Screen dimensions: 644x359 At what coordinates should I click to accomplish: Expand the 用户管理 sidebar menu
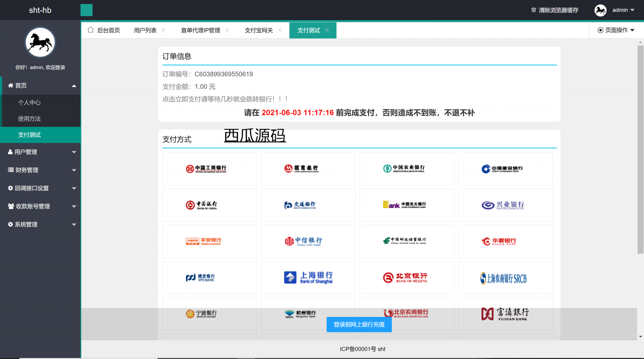coord(41,152)
